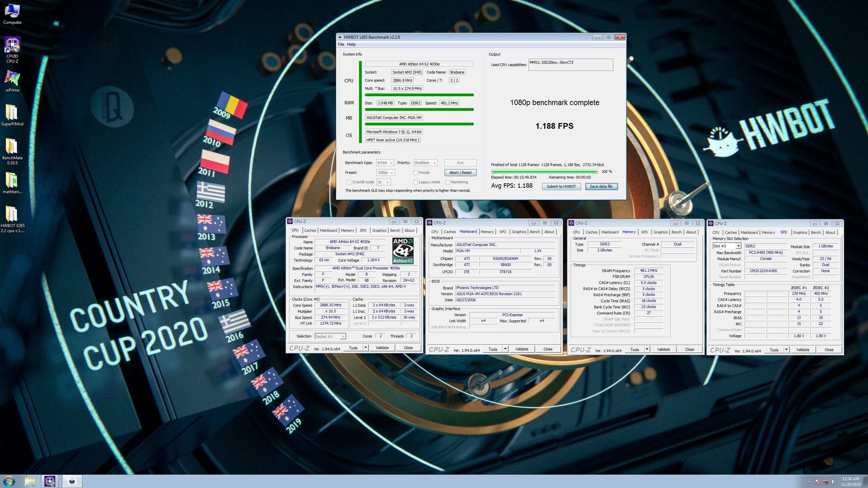Open the CPUID CPU-Z desktop shortcut
The width and height of the screenshot is (868, 488).
pos(13,49)
